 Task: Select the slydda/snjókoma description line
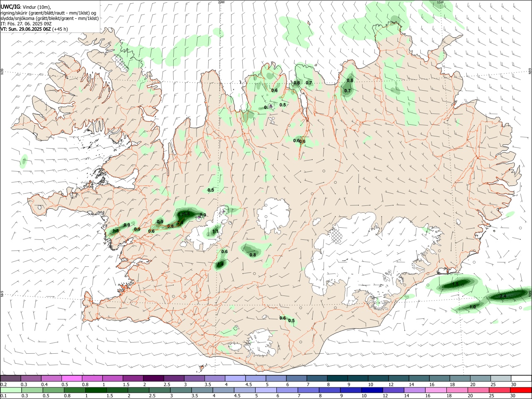pos(49,18)
